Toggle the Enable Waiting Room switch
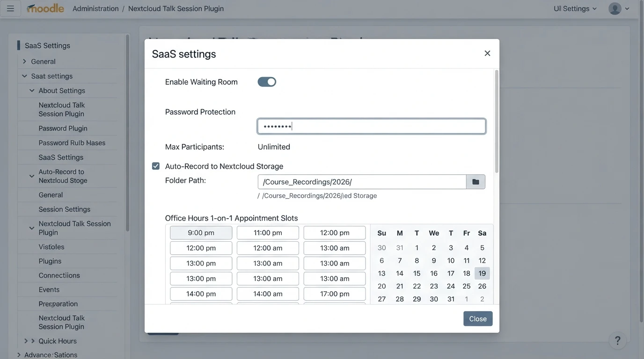 pyautogui.click(x=267, y=82)
